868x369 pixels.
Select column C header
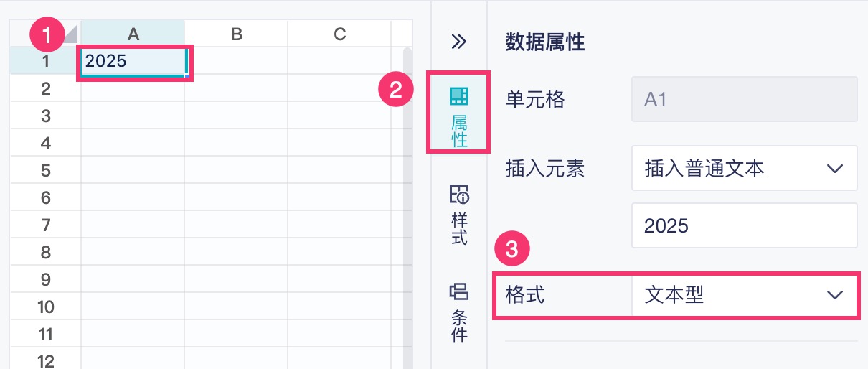point(339,34)
